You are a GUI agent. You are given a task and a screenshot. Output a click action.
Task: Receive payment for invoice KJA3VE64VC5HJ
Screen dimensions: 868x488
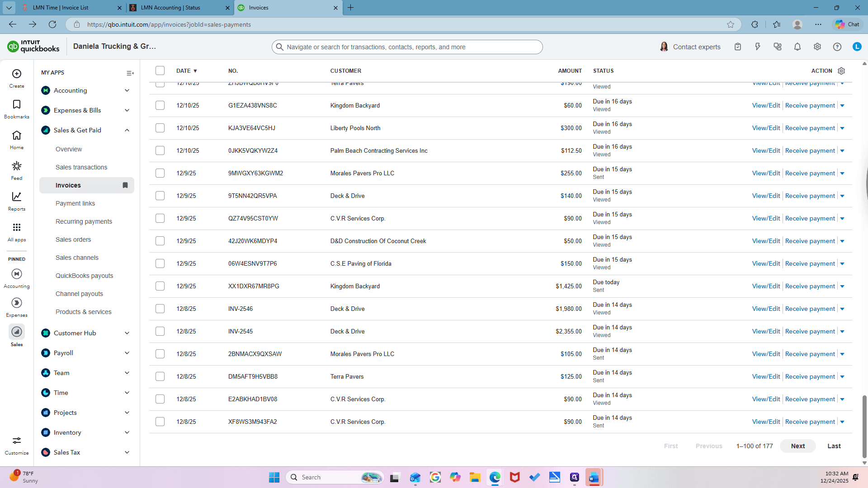[810, 128]
